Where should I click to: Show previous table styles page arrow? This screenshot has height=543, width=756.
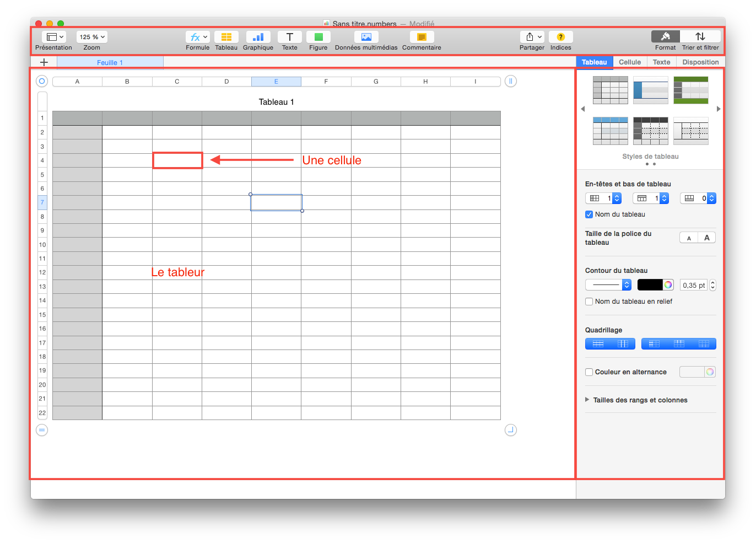(x=583, y=109)
